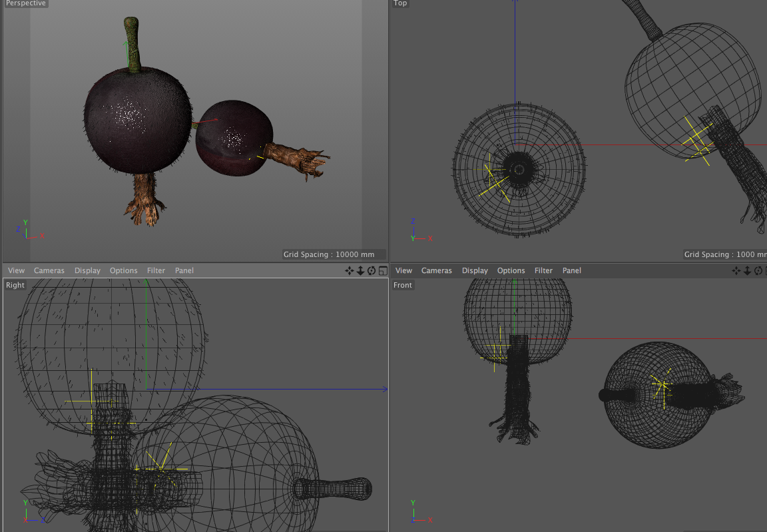Open the View menu above the Right viewport

pyautogui.click(x=16, y=270)
